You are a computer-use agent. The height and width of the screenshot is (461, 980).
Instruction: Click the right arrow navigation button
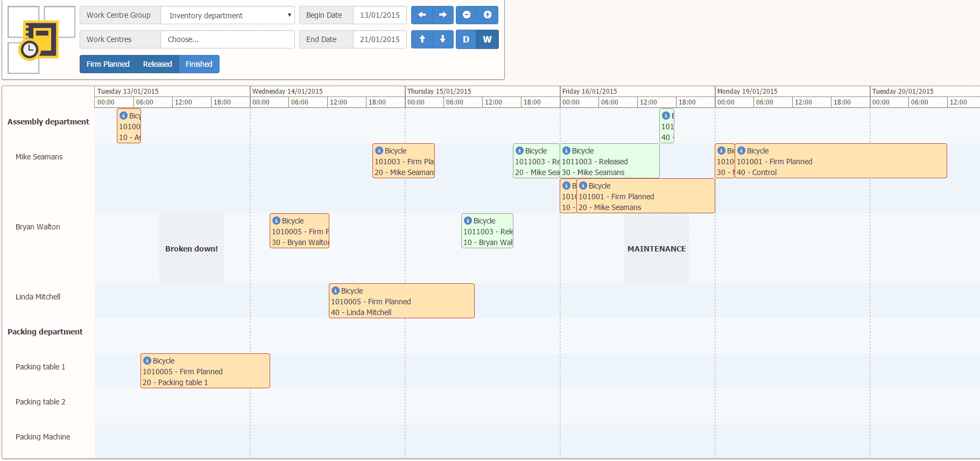pyautogui.click(x=443, y=15)
